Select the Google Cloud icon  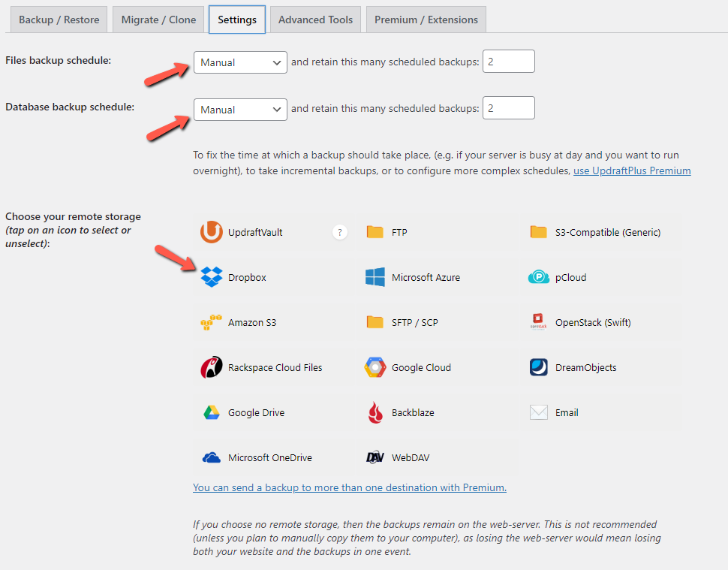coord(375,367)
